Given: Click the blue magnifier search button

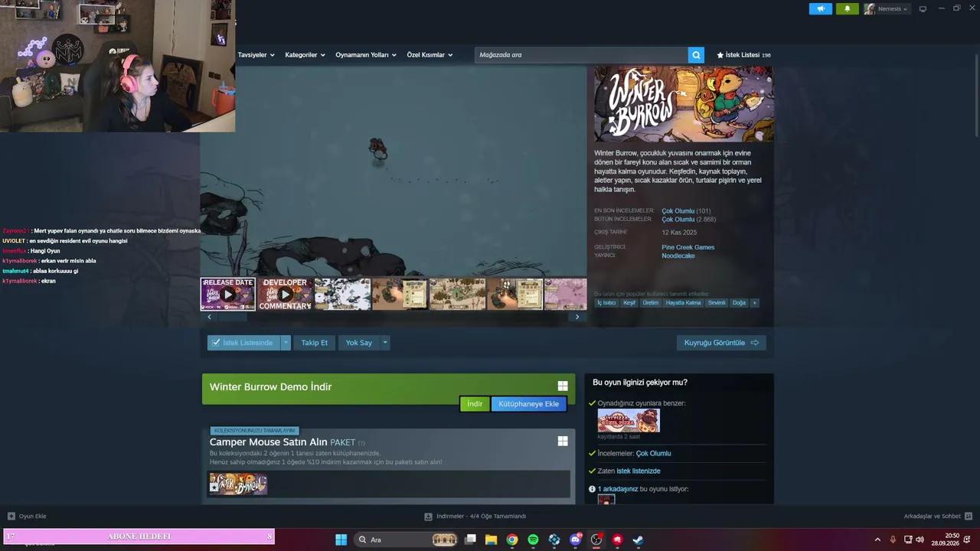Looking at the screenshot, I should [x=696, y=55].
